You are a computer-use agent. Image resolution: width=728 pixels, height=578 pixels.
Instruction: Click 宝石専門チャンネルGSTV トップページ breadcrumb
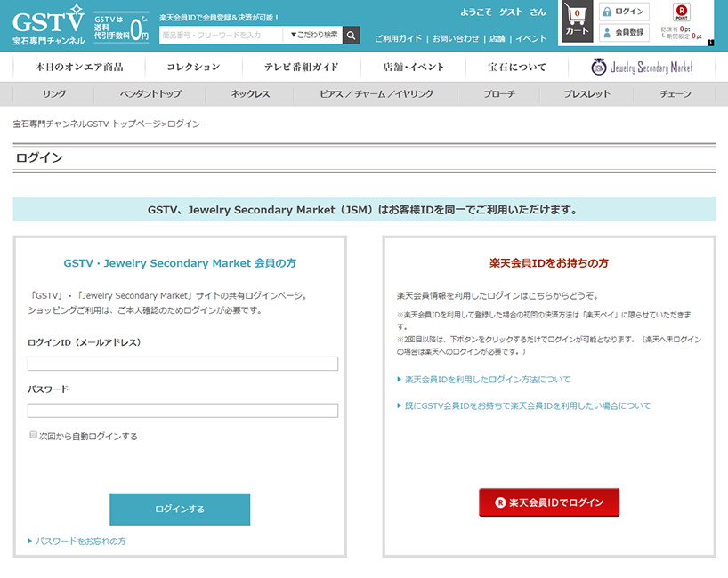87,124
